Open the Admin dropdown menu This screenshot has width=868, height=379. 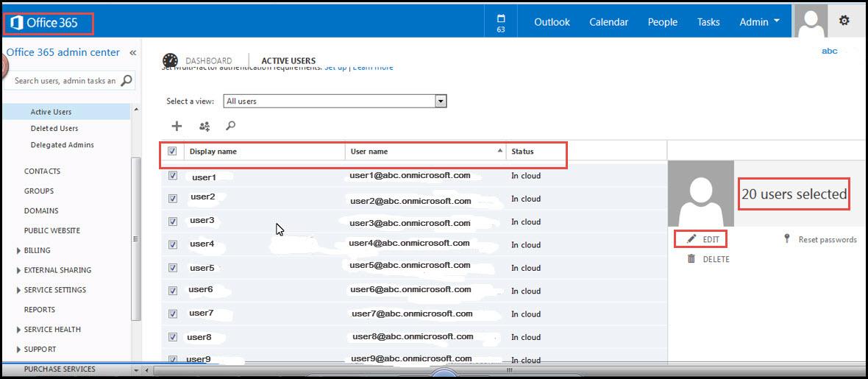[x=759, y=22]
